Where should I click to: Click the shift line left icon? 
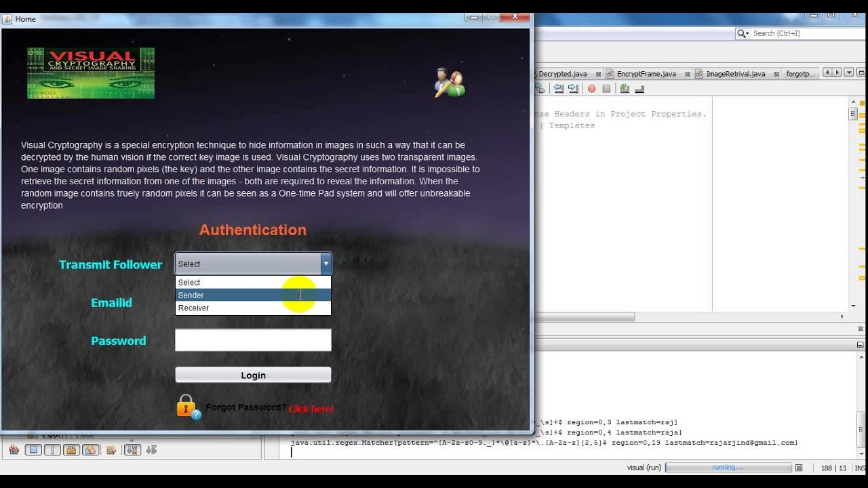[x=559, y=89]
